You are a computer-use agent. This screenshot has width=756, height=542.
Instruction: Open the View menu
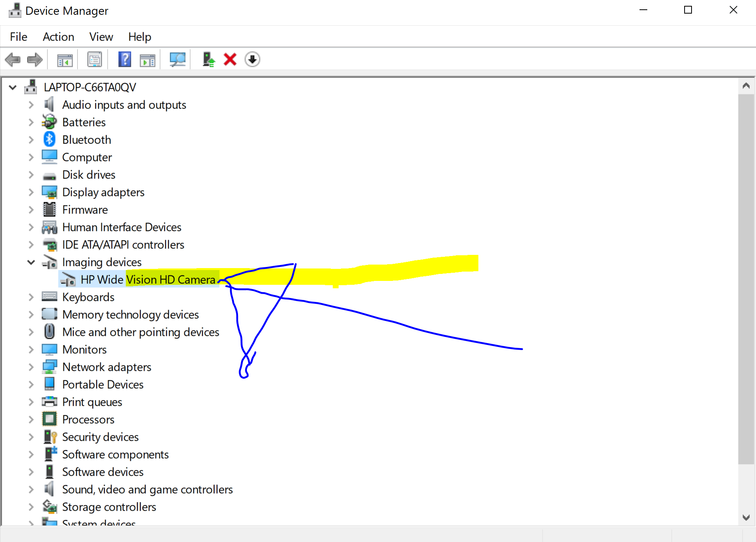tap(101, 37)
